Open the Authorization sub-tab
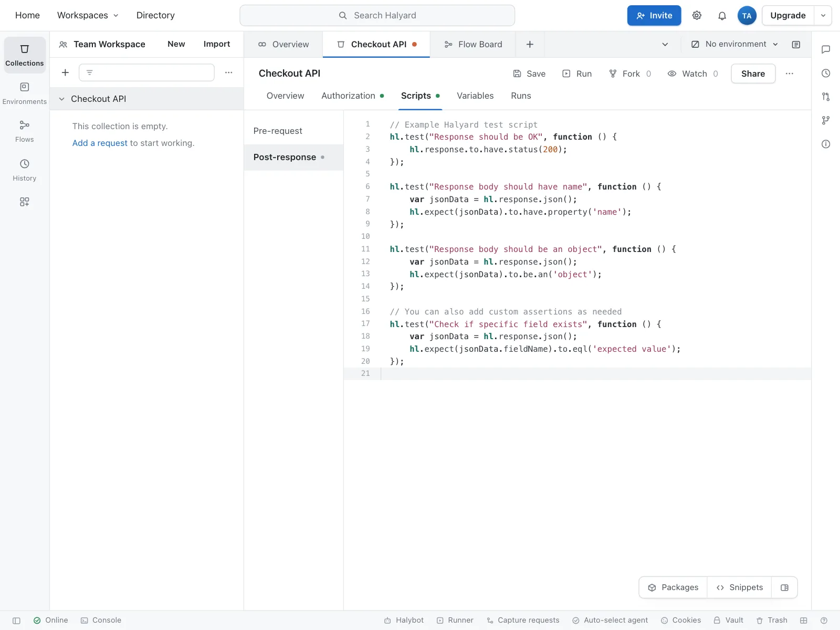This screenshot has height=630, width=840. (353, 96)
